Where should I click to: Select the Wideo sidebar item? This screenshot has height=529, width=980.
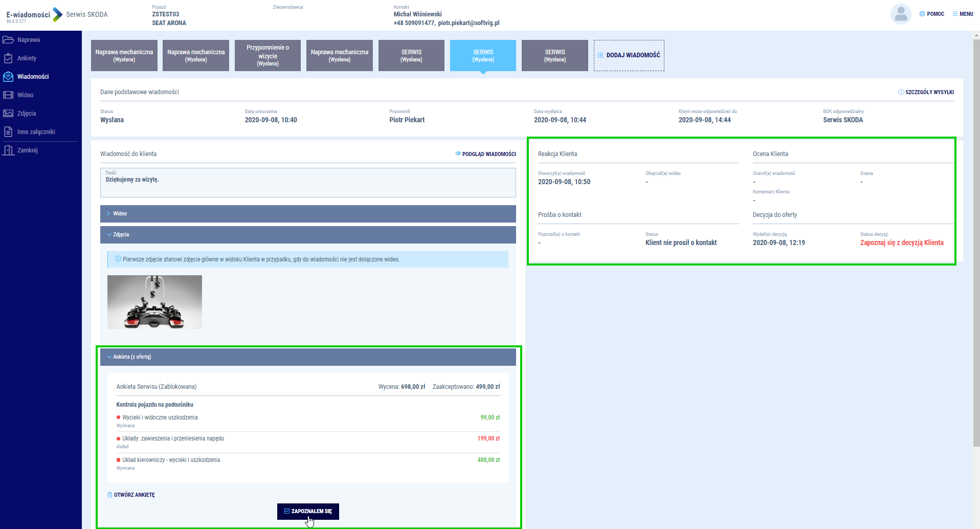[25, 95]
